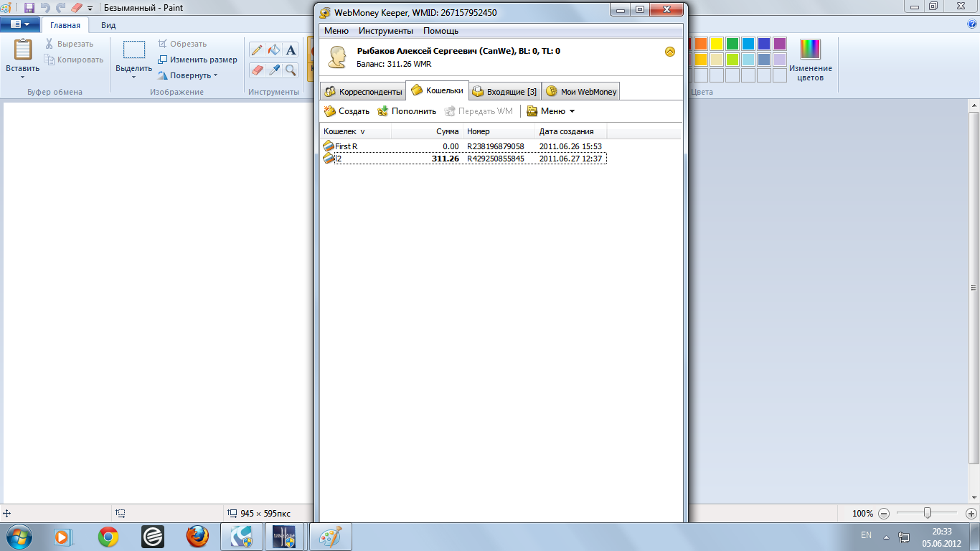980x551 pixels.
Task: Click Обрезать (crop) in the ribbon
Action: pyautogui.click(x=182, y=44)
